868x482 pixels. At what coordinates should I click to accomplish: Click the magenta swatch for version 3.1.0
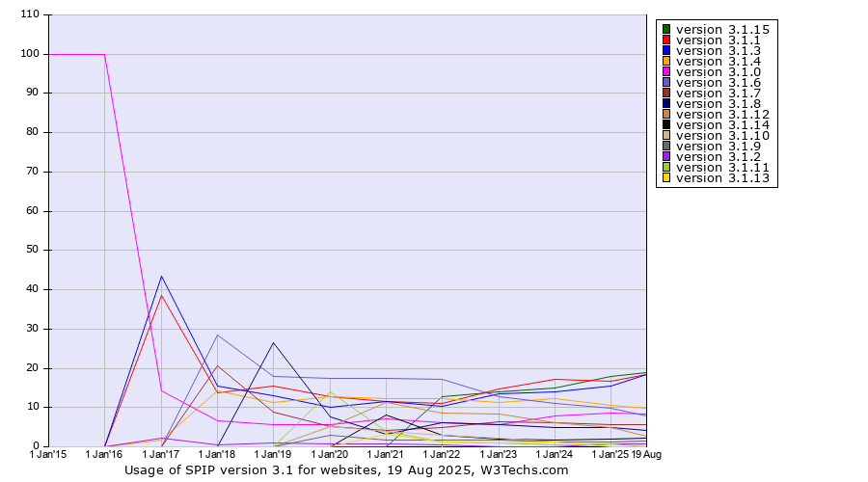click(x=666, y=72)
